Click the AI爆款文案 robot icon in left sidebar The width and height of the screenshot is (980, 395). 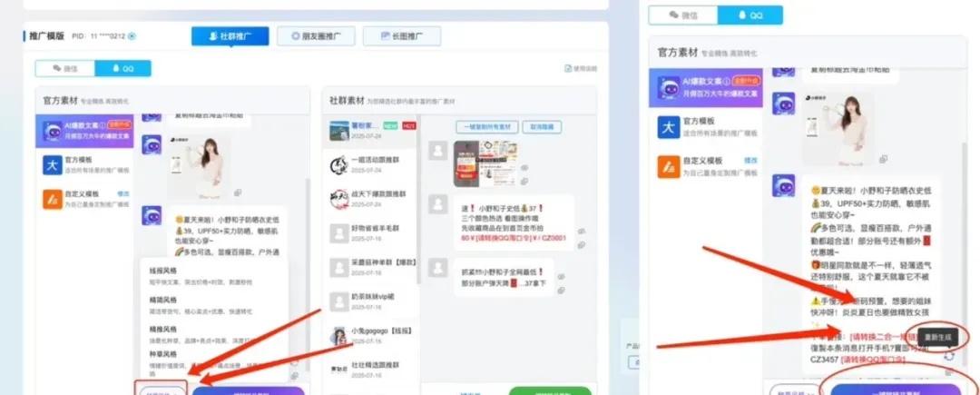coord(52,132)
